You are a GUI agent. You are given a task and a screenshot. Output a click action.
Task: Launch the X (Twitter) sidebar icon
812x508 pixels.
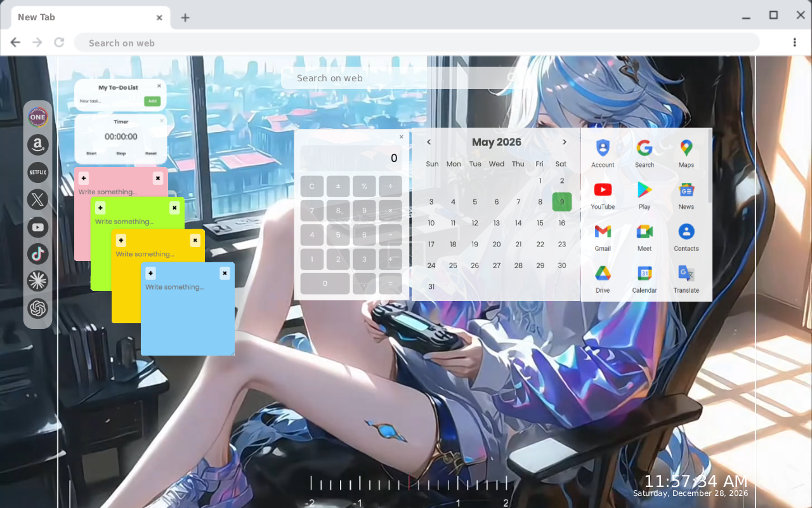click(x=37, y=199)
